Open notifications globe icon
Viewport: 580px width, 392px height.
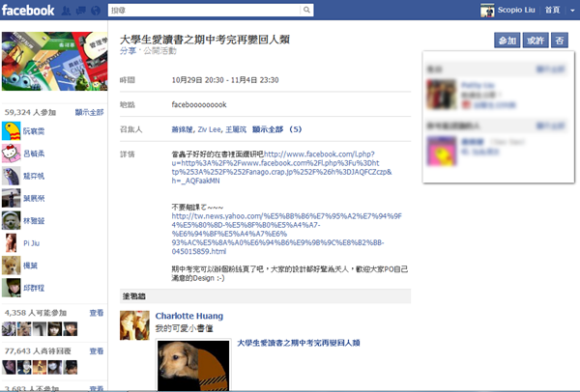(x=96, y=11)
